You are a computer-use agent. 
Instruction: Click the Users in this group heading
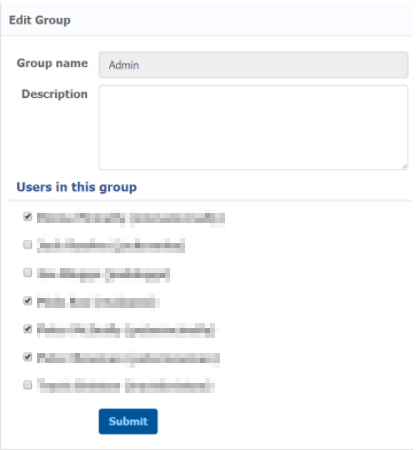[77, 187]
